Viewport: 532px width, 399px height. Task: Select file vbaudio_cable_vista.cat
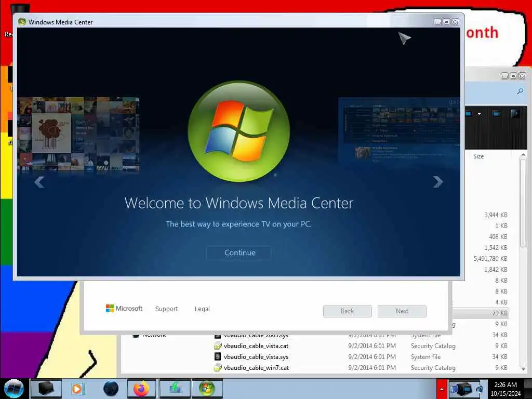click(x=256, y=346)
